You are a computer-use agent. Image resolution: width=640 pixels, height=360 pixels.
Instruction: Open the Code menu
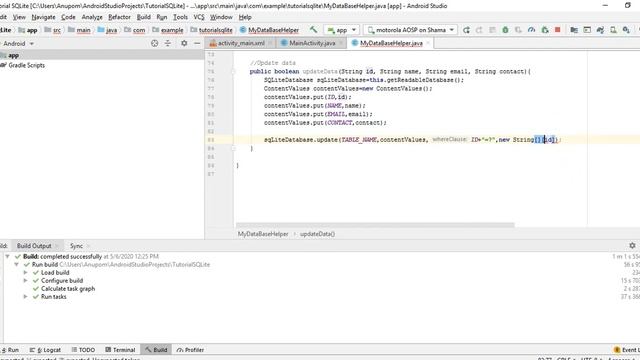point(68,17)
